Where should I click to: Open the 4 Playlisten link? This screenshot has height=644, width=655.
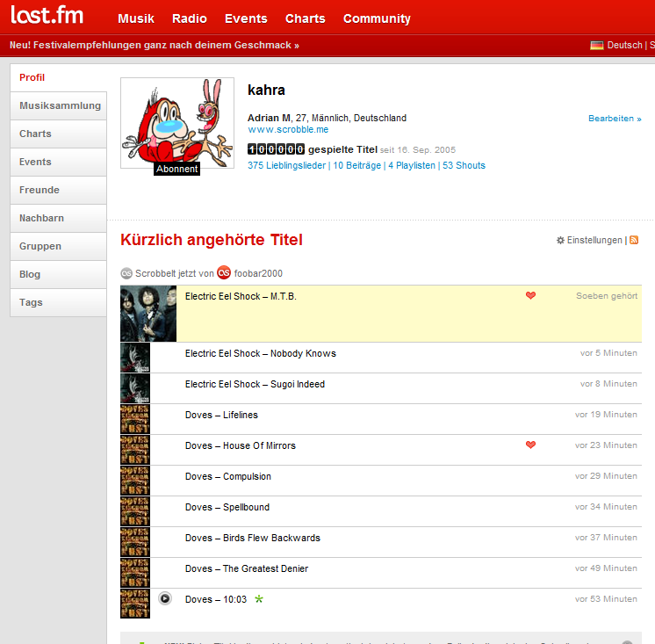pos(412,165)
